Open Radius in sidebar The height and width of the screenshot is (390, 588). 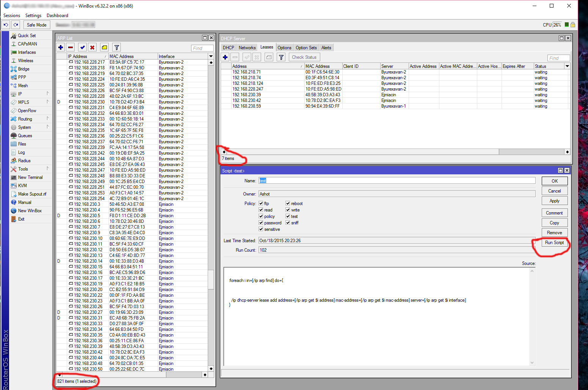[24, 161]
